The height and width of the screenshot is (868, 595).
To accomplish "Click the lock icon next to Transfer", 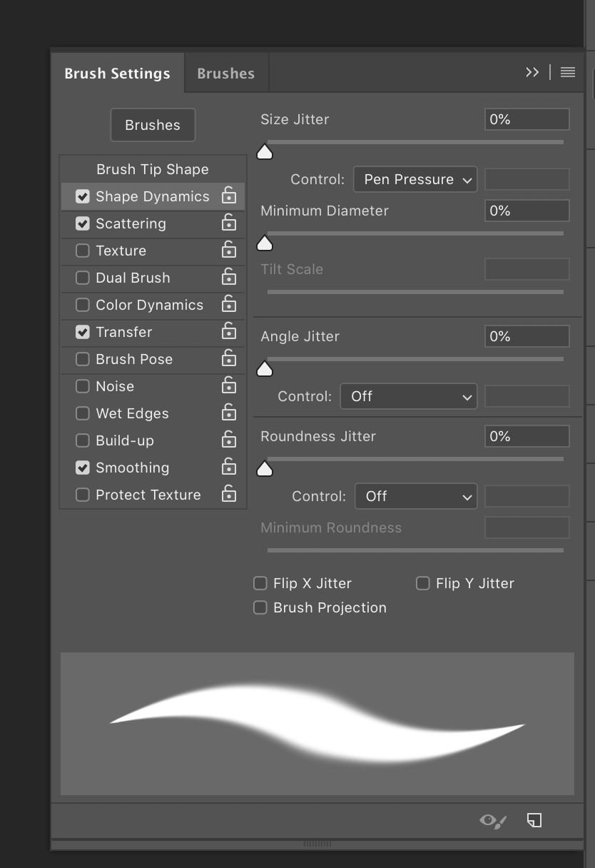I will 228,330.
